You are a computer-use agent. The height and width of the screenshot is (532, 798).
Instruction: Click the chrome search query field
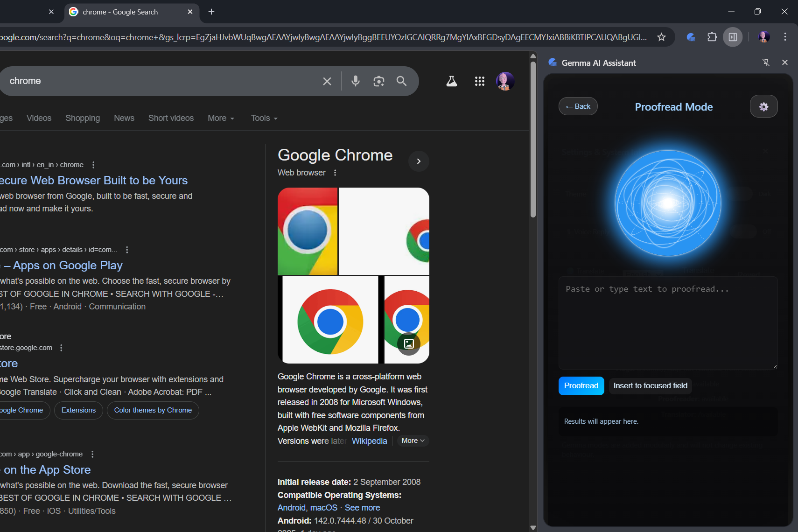pyautogui.click(x=159, y=81)
